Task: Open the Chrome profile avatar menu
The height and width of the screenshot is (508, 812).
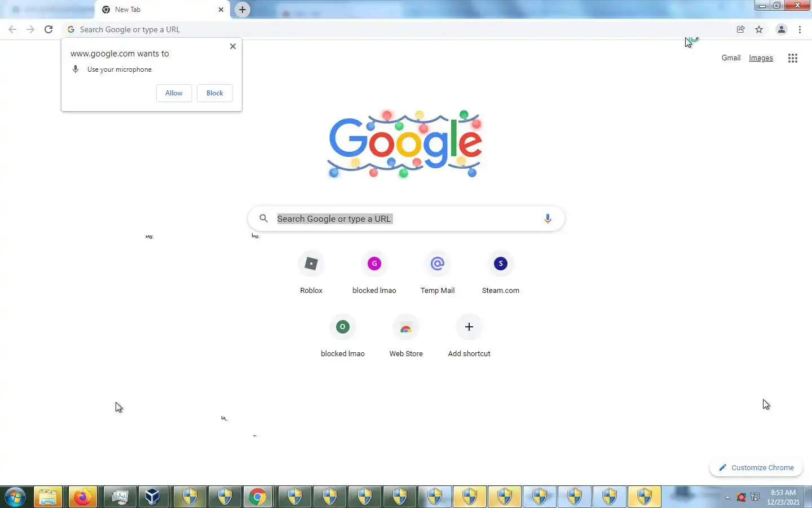Action: 782,29
